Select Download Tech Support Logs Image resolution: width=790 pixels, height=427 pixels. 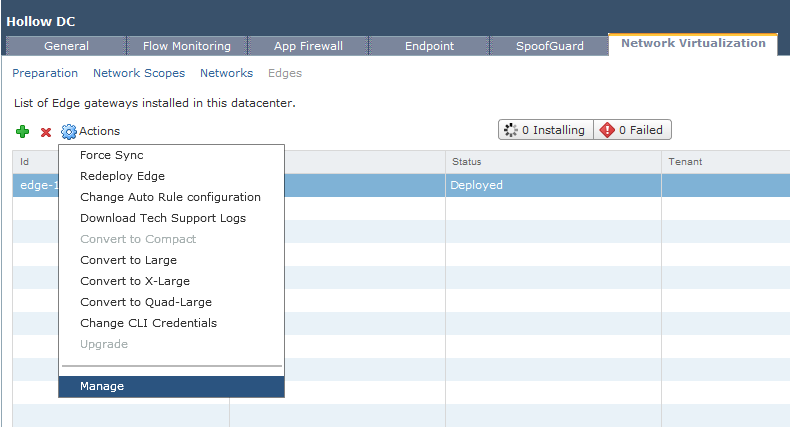[x=163, y=218]
